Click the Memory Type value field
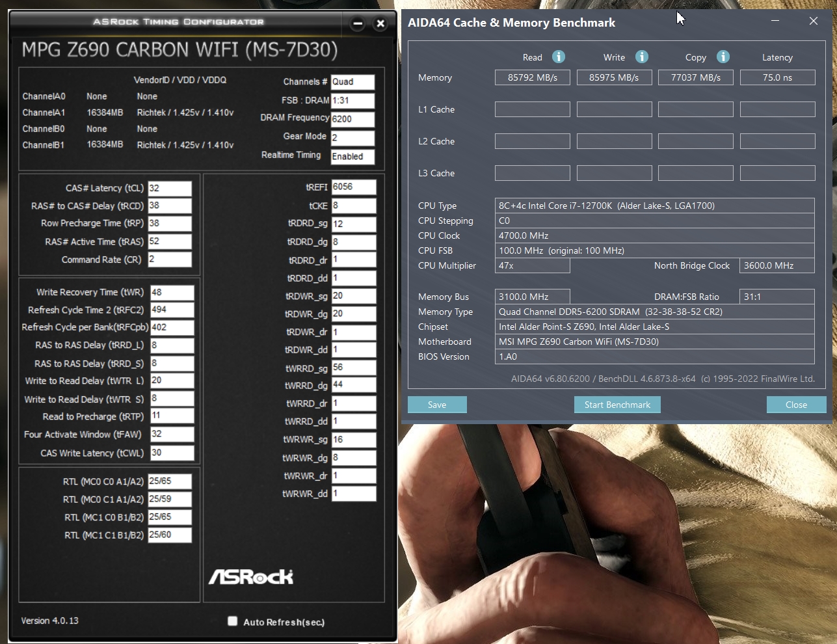Image resolution: width=837 pixels, height=644 pixels. pyautogui.click(x=655, y=312)
